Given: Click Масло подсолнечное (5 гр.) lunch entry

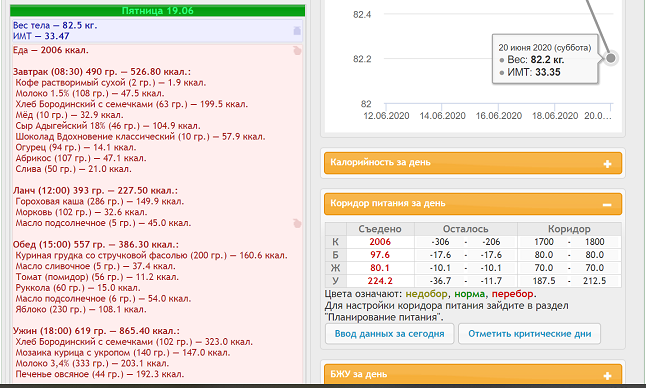Looking at the screenshot, I should tap(103, 223).
